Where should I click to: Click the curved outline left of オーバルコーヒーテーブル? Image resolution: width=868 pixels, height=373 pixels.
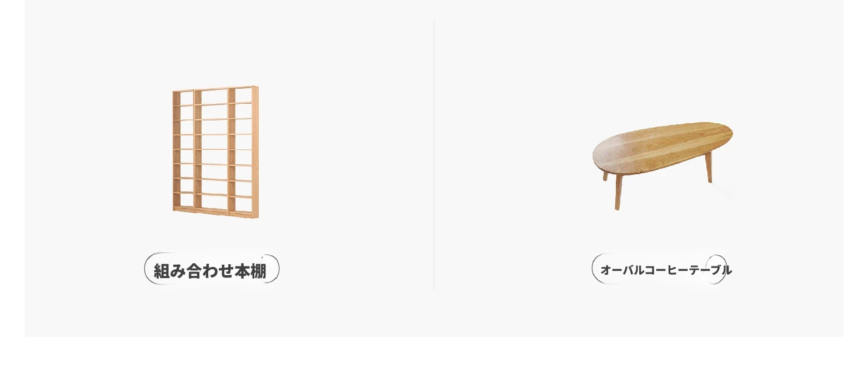[x=596, y=269]
